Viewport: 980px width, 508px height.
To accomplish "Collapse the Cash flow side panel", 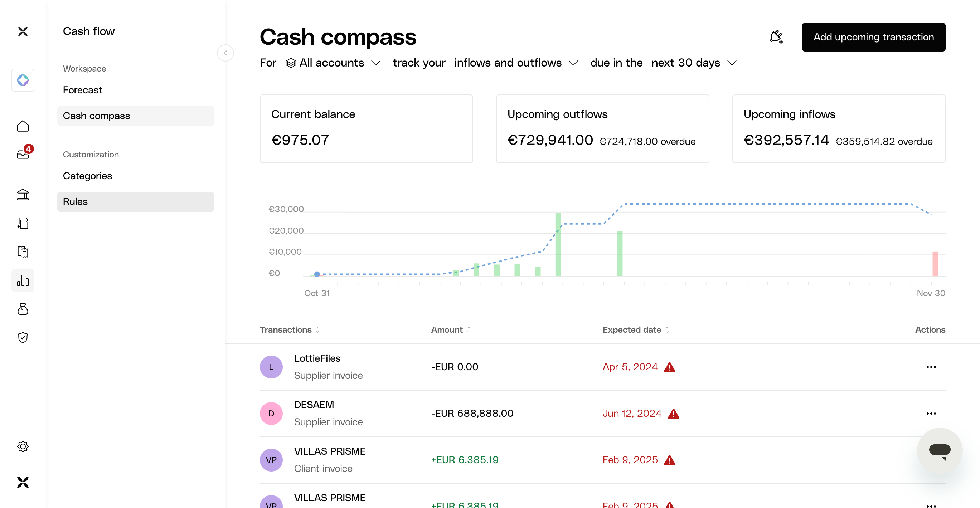I will (x=225, y=53).
